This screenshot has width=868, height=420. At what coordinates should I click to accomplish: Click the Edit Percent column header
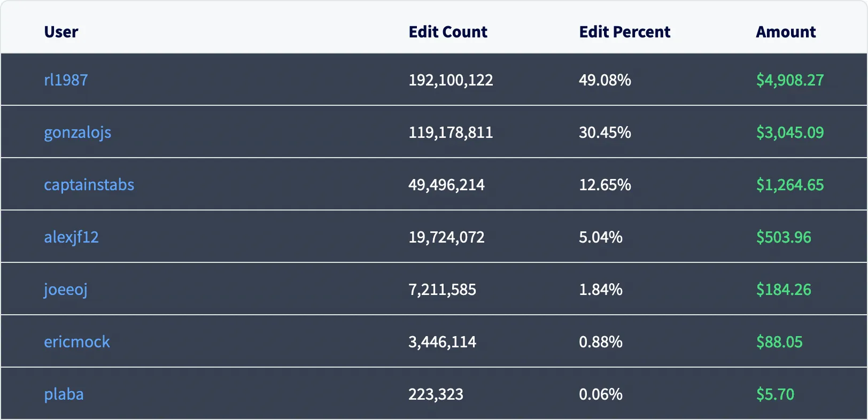click(x=624, y=32)
